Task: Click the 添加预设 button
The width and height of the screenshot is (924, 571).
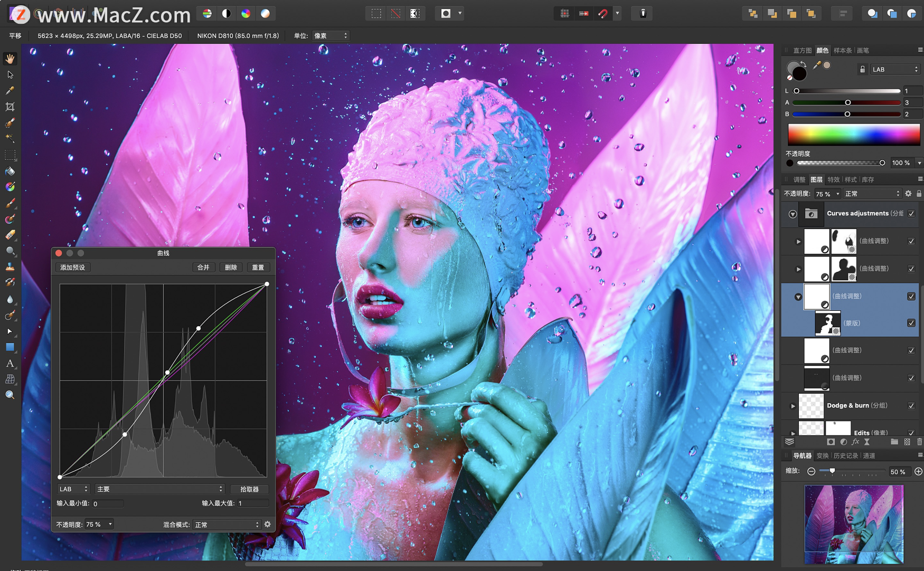Action: [x=73, y=268]
